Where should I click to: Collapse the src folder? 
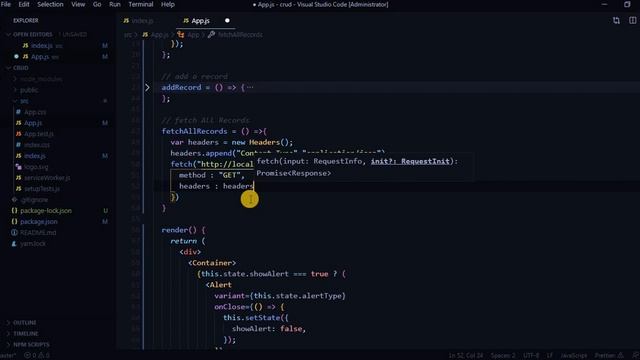(24, 101)
